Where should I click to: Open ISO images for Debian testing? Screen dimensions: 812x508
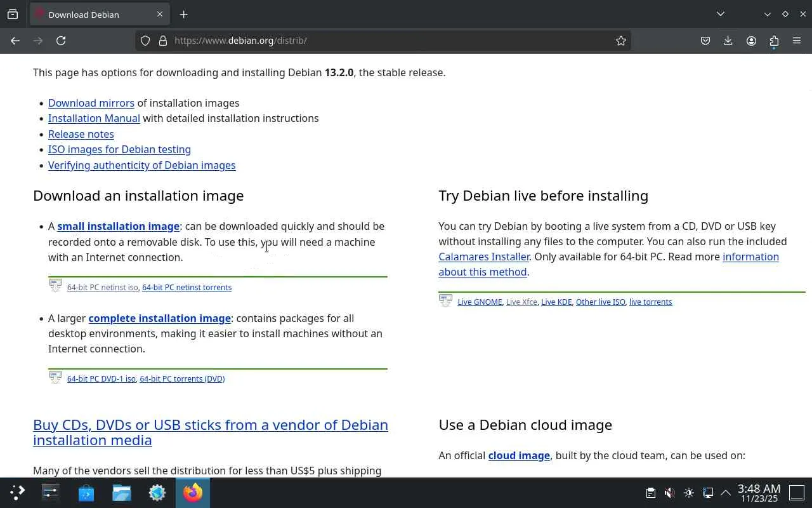tap(119, 149)
